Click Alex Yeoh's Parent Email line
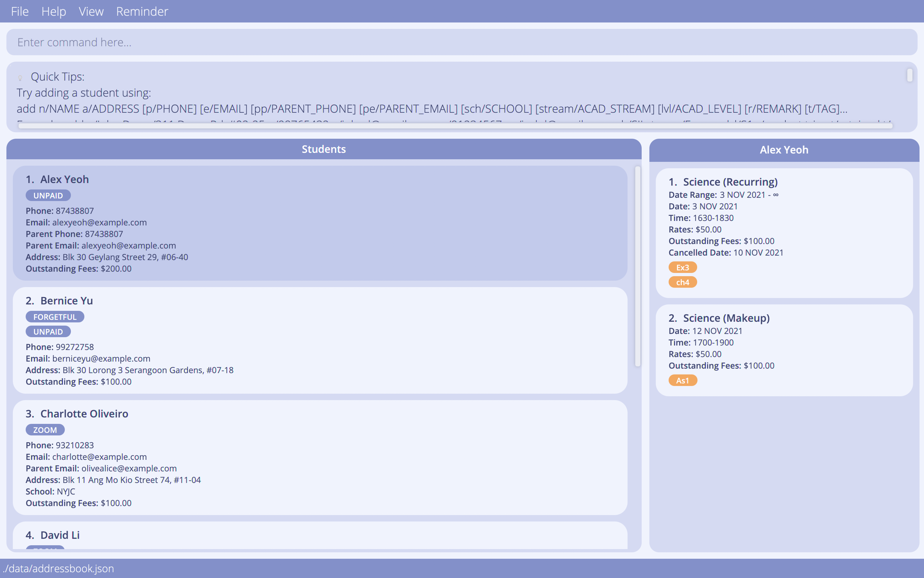924x578 pixels. pyautogui.click(x=101, y=245)
